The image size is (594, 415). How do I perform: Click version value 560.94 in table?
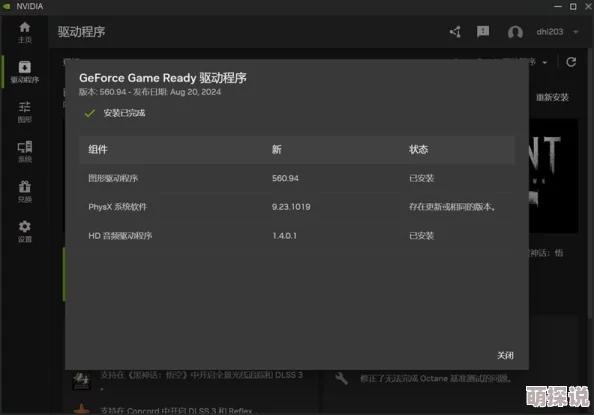coord(285,178)
